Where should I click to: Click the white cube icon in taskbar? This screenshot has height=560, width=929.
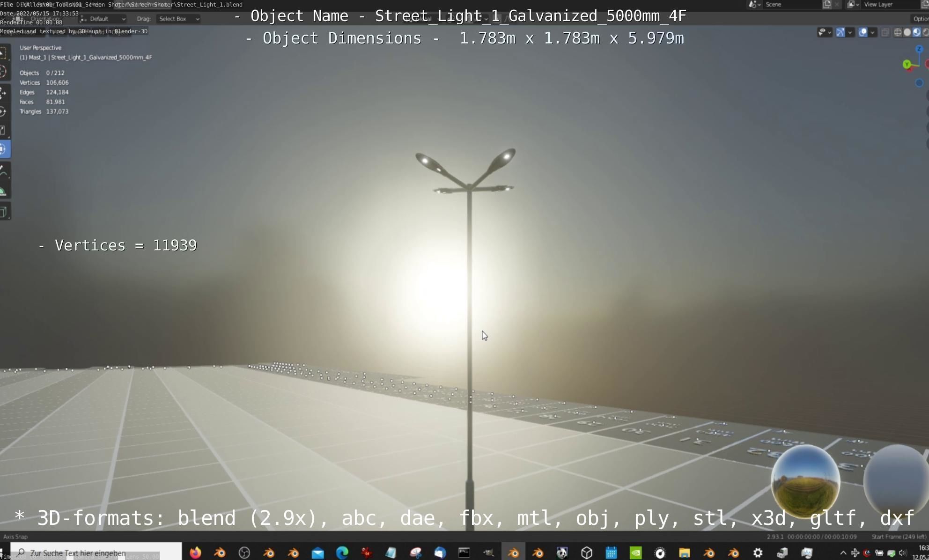tap(587, 553)
